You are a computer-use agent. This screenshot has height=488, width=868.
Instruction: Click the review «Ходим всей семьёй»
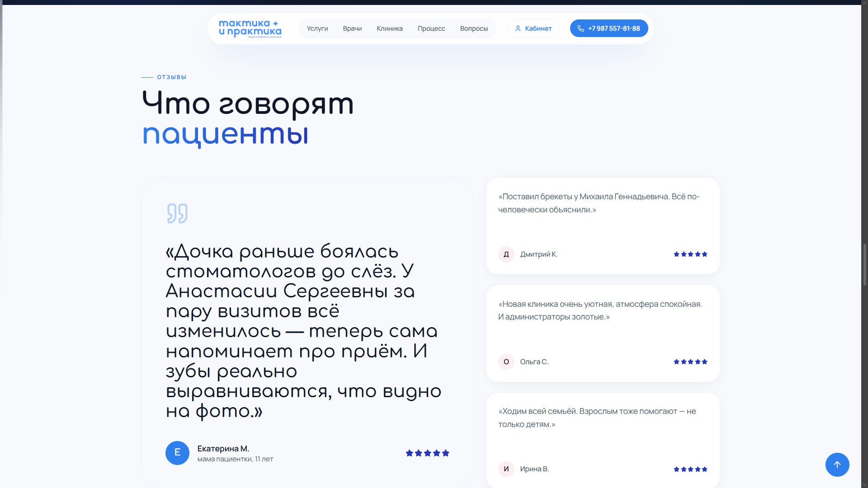[597, 418]
